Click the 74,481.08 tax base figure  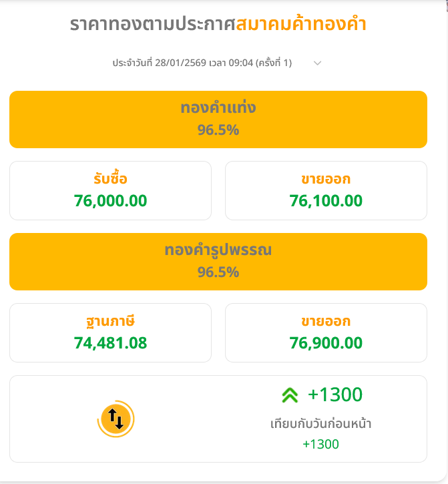110,343
